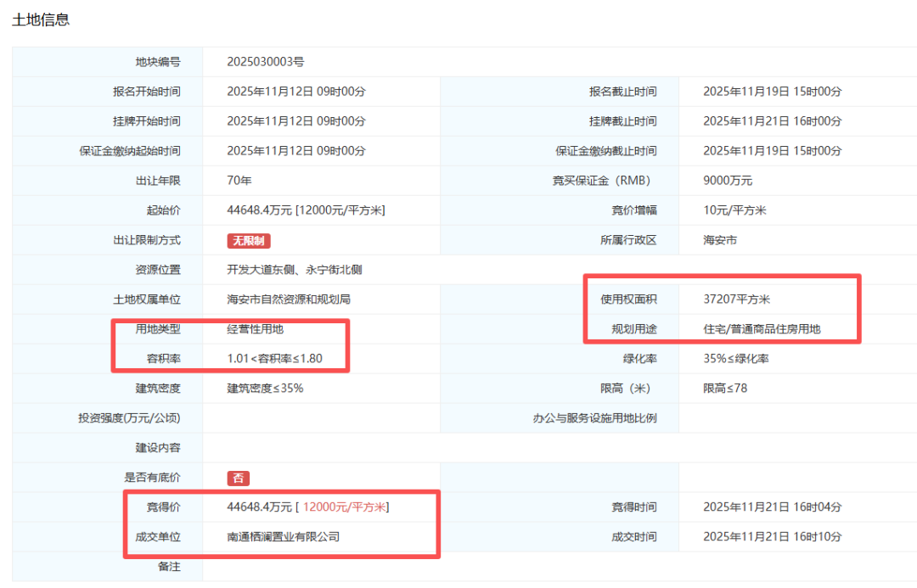Click the 否 badge beside 是否有底价
Image resolution: width=917 pixels, height=588 pixels.
coord(238,477)
